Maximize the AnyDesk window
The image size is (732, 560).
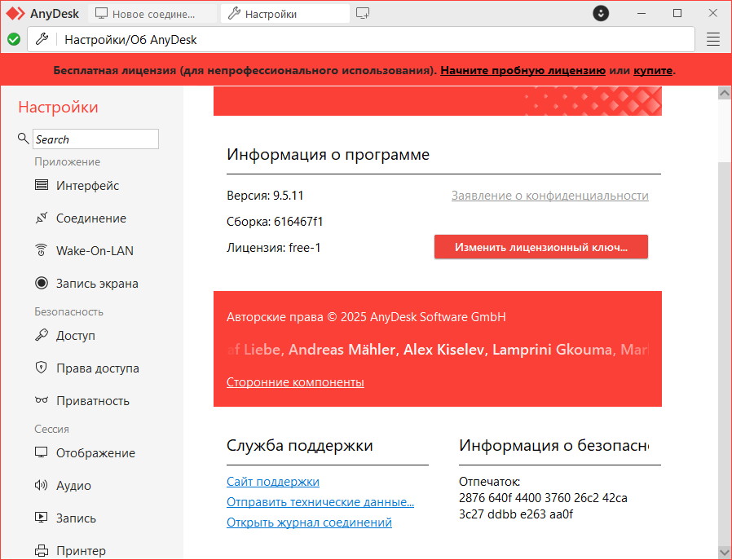pyautogui.click(x=677, y=13)
